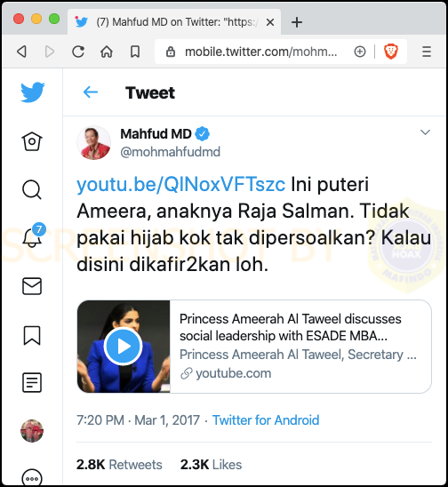The image size is (448, 487).
Task: Open the browser hamburger menu
Action: point(427,52)
